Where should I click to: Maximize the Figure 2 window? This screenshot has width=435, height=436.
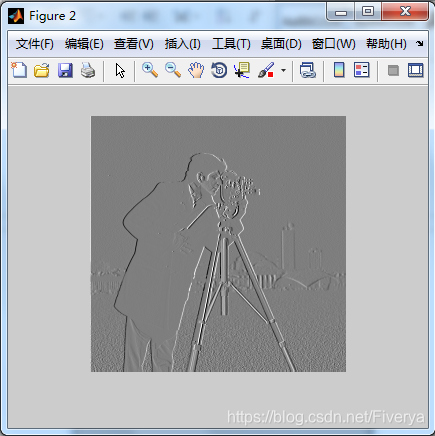point(368,12)
